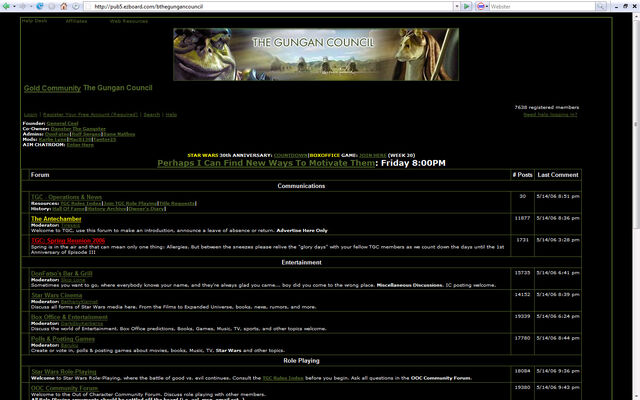Click the blue Refresh page icon
This screenshot has height=400, width=640.
click(40, 6)
